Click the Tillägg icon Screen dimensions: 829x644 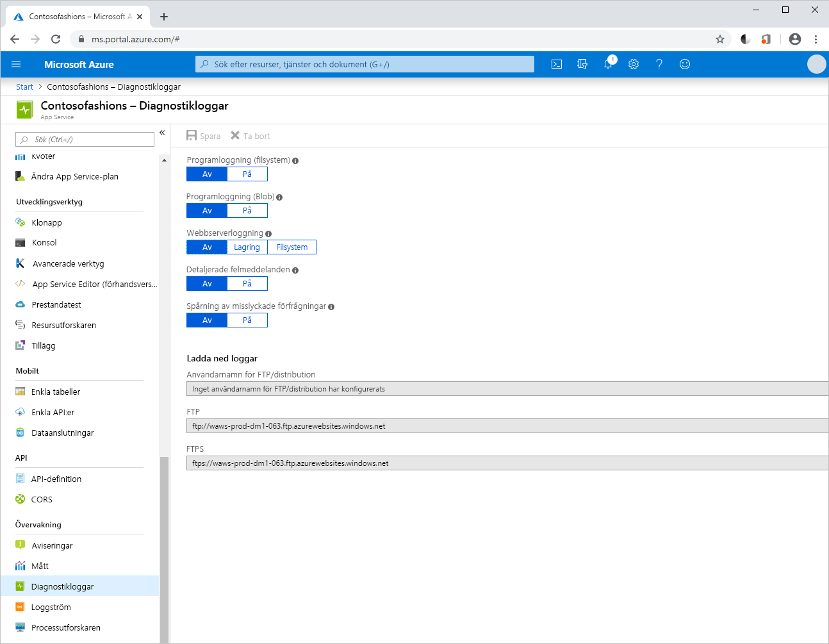point(20,345)
